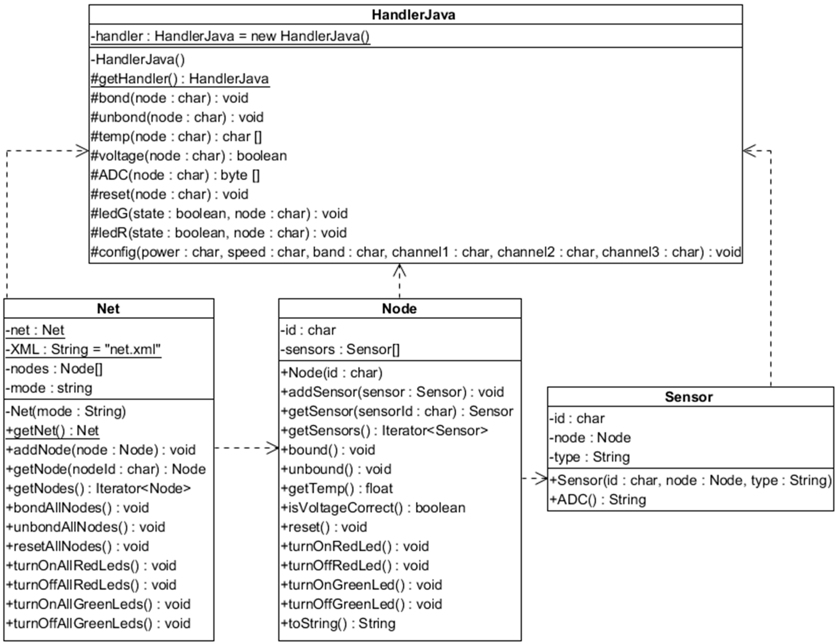Click +addNode(node : Node) : void
The width and height of the screenshot is (837, 644).
[x=101, y=450]
